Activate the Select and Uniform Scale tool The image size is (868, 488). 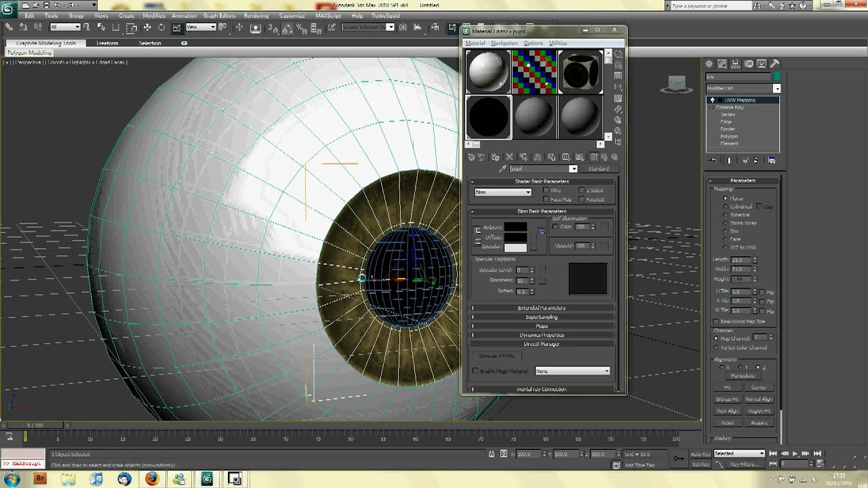[x=176, y=28]
